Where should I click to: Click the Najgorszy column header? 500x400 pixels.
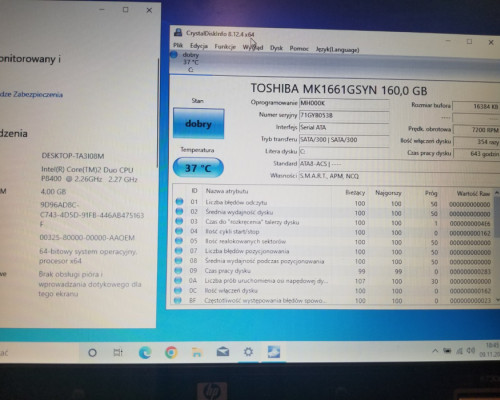pyautogui.click(x=388, y=193)
